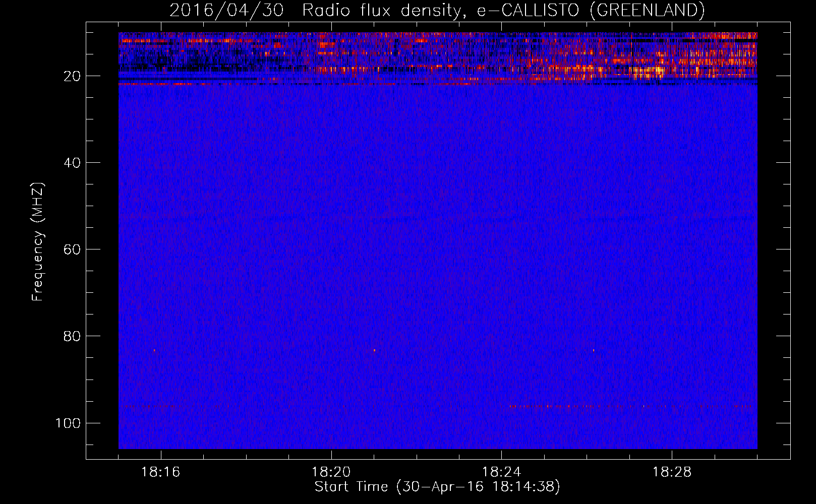Click the 100 frequency tick label
This screenshot has height=504, width=816.
click(68, 423)
